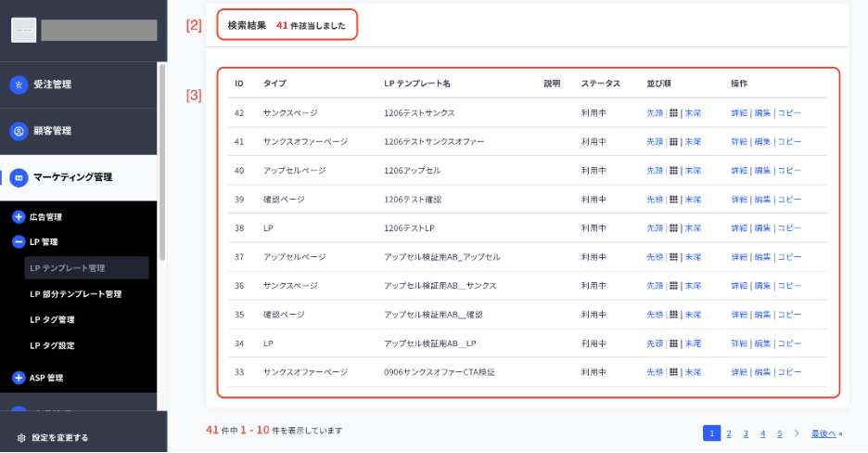The width and height of the screenshot is (868, 453).
Task: Expand the ASP 管理 section
Action: click(19, 378)
